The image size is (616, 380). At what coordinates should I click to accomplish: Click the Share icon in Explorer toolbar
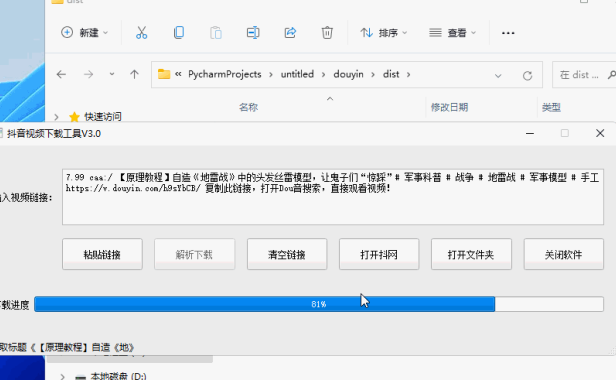290,33
